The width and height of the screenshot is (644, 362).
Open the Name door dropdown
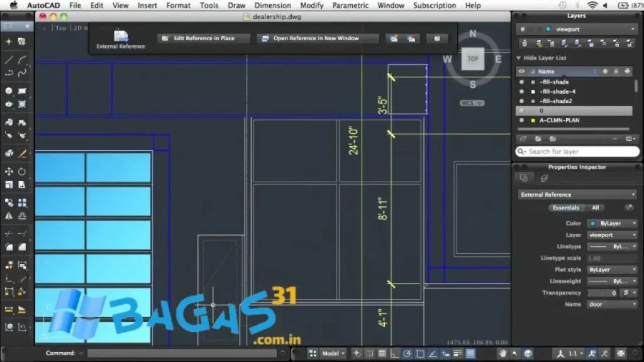[x=612, y=304]
